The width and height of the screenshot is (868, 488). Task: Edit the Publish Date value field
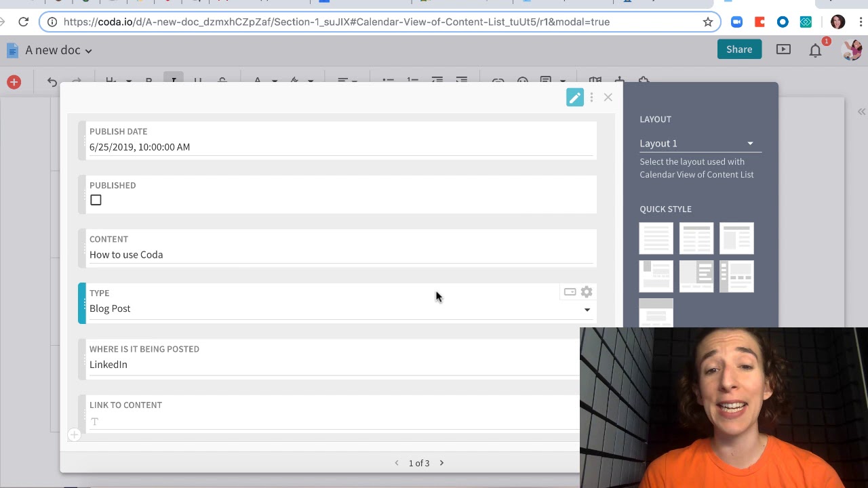pyautogui.click(x=341, y=147)
